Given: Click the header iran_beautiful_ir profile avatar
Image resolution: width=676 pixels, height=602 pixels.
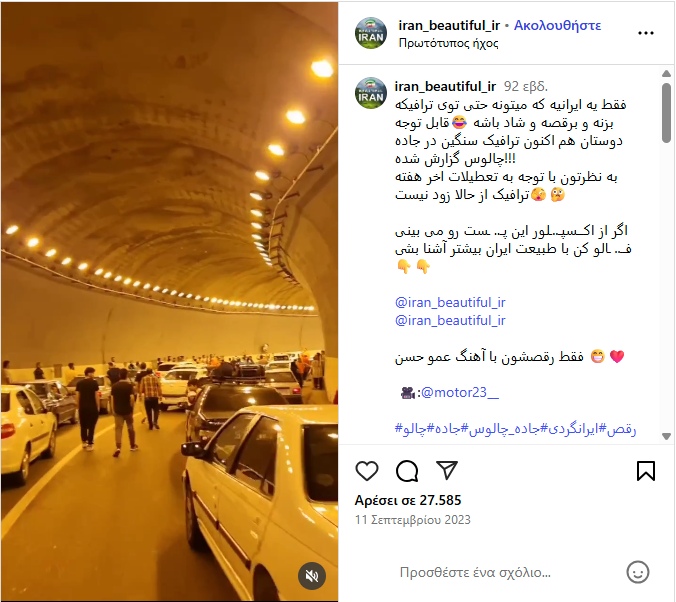Looking at the screenshot, I should pyautogui.click(x=371, y=33).
